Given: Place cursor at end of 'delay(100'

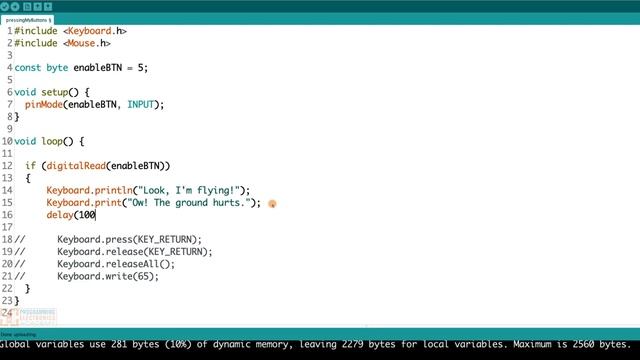Looking at the screenshot, I should pyautogui.click(x=95, y=215).
